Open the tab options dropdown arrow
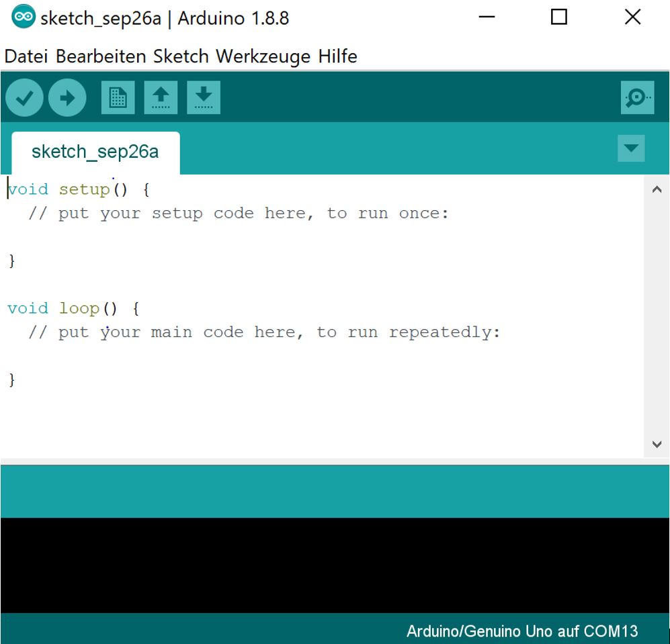This screenshot has width=670, height=644. pos(631,148)
